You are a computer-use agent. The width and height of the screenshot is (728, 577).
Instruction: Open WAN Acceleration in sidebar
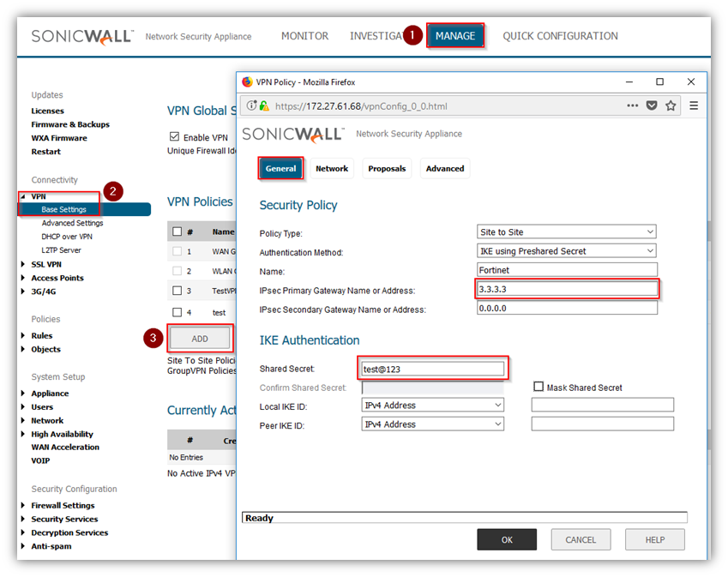[65, 447]
